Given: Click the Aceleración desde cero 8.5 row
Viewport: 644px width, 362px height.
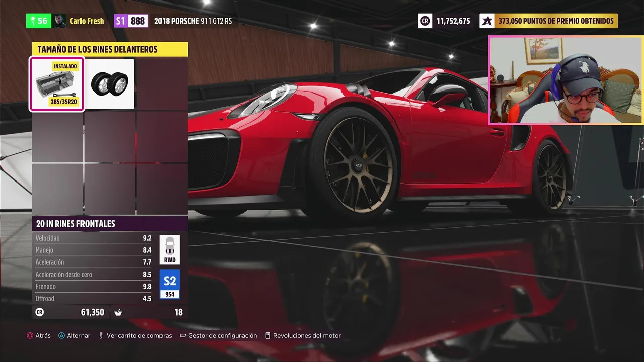Looking at the screenshot, I should tap(94, 275).
